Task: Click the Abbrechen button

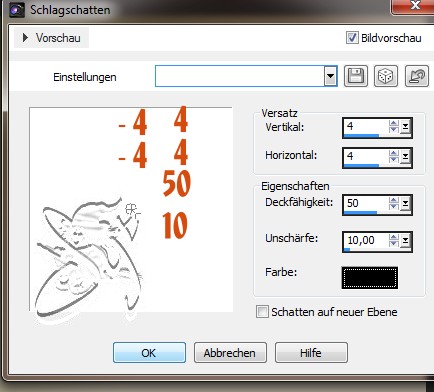Action: [230, 353]
